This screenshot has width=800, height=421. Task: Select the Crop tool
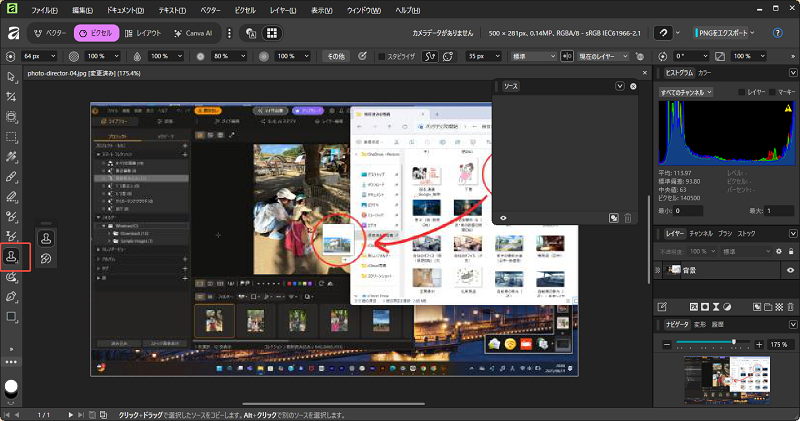click(11, 97)
